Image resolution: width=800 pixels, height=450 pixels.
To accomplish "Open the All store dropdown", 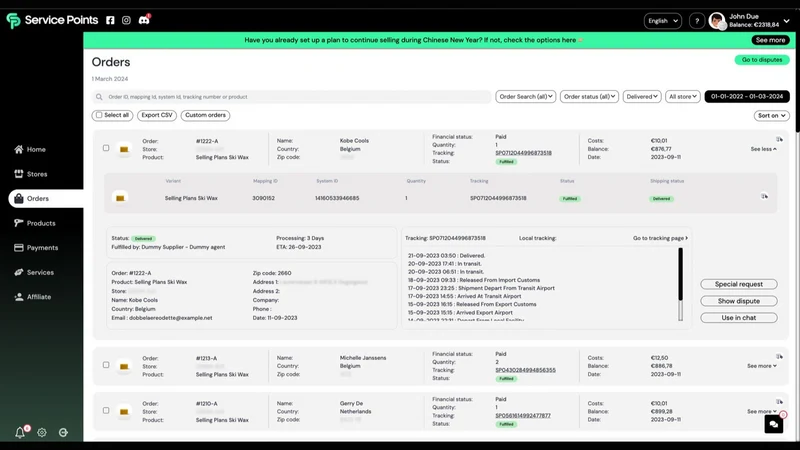I will coord(683,96).
